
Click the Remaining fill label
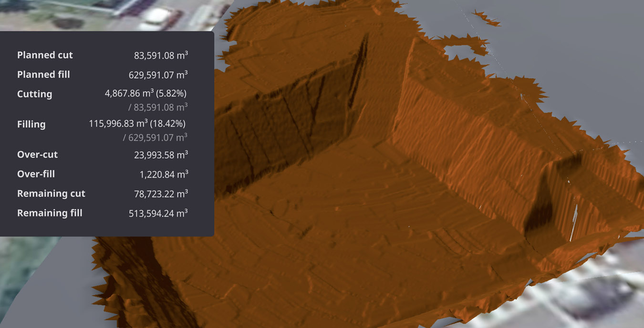pyautogui.click(x=50, y=213)
